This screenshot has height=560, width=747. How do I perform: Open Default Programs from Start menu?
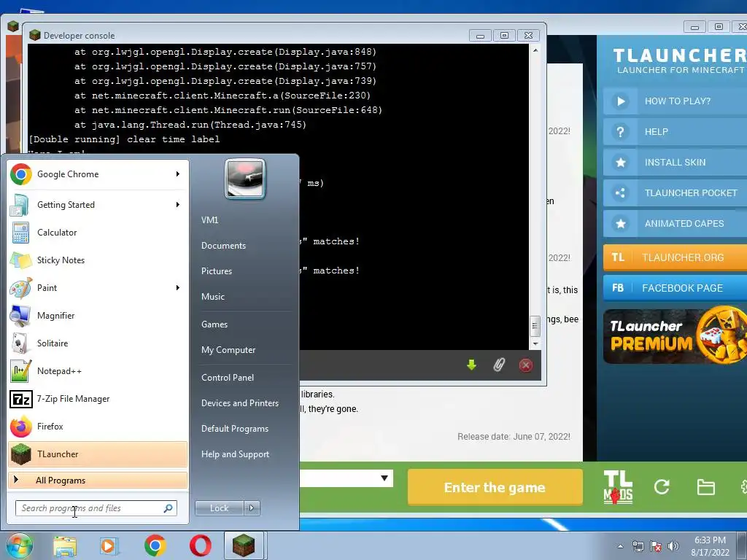point(235,429)
